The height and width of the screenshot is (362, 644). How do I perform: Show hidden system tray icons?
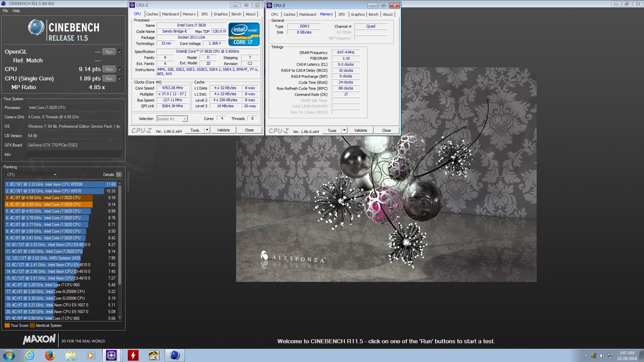(586, 356)
